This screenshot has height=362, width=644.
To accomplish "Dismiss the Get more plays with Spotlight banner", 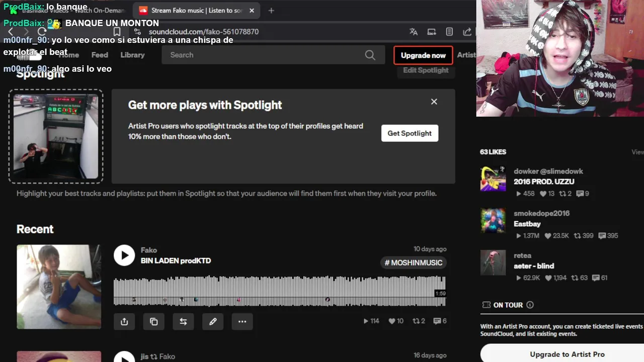I will coord(434,102).
